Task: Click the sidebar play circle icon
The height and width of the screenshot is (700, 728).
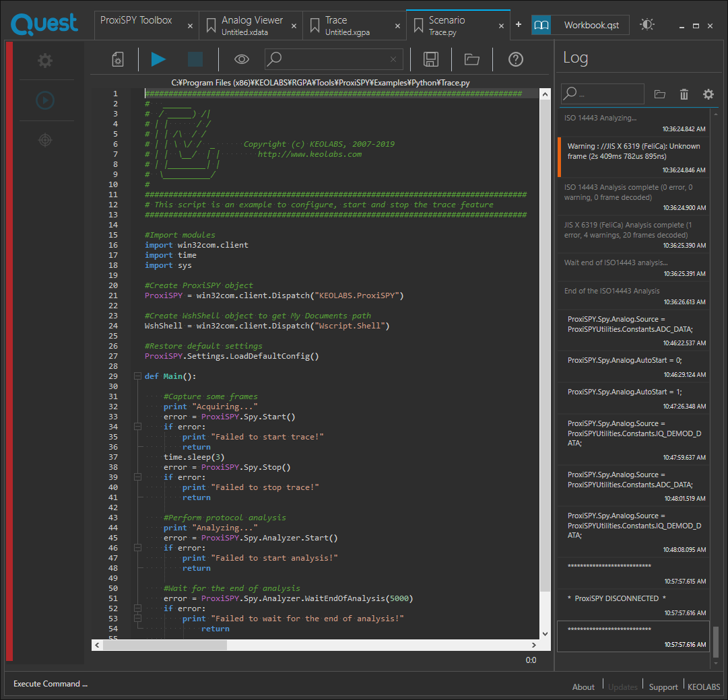Action: 45,100
